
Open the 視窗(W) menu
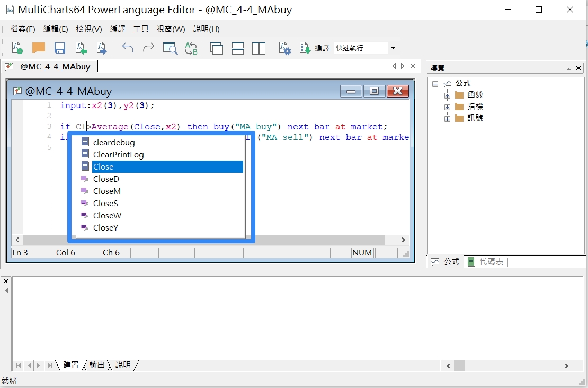(x=171, y=29)
